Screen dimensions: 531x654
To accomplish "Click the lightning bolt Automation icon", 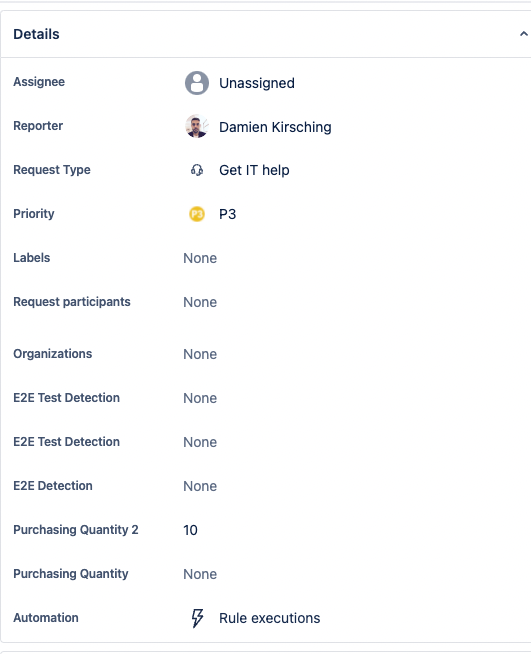I will click(x=197, y=618).
